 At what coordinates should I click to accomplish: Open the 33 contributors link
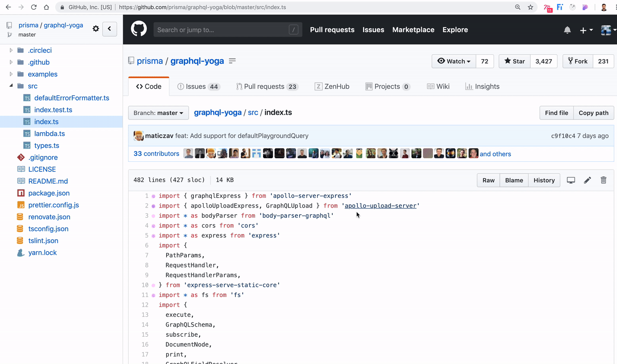pyautogui.click(x=156, y=154)
